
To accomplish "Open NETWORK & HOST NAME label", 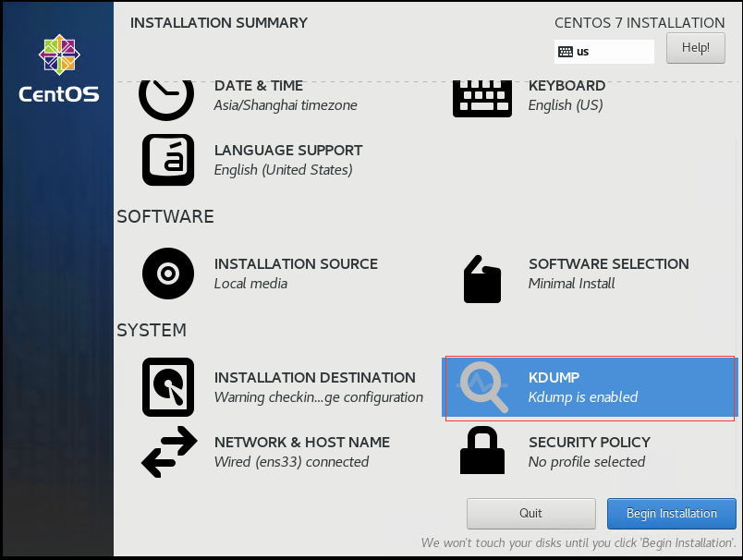I will (x=302, y=442).
